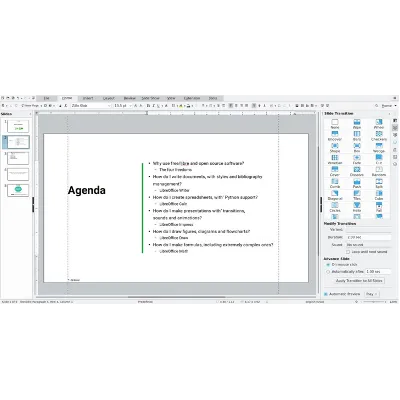The height and width of the screenshot is (400, 400).
Task: Select the Venetian transition
Action: 335,159
